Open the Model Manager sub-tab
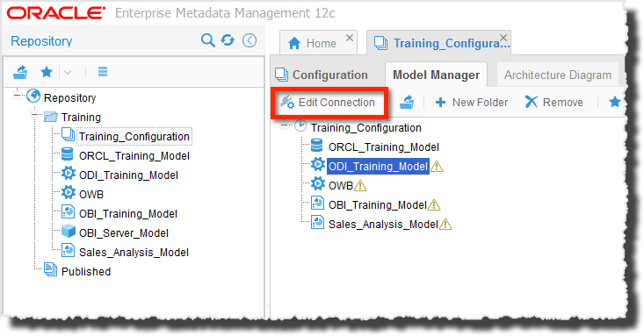Image resolution: width=644 pixels, height=336 pixels. [436, 75]
